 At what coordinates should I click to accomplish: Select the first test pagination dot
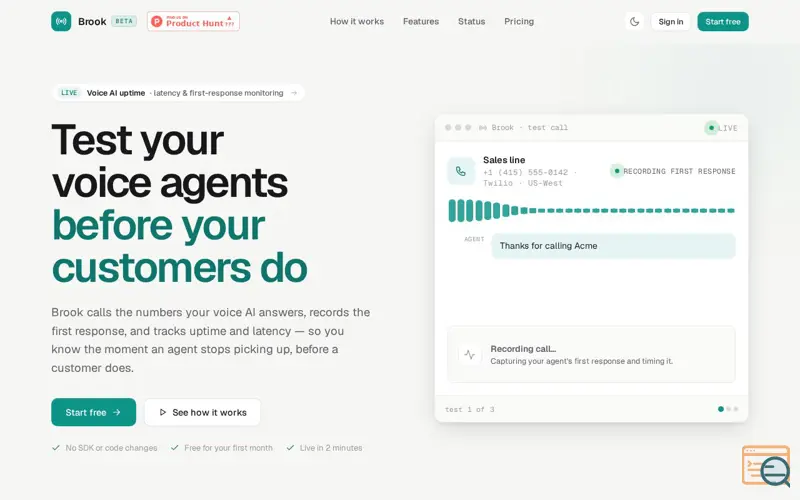click(720, 409)
